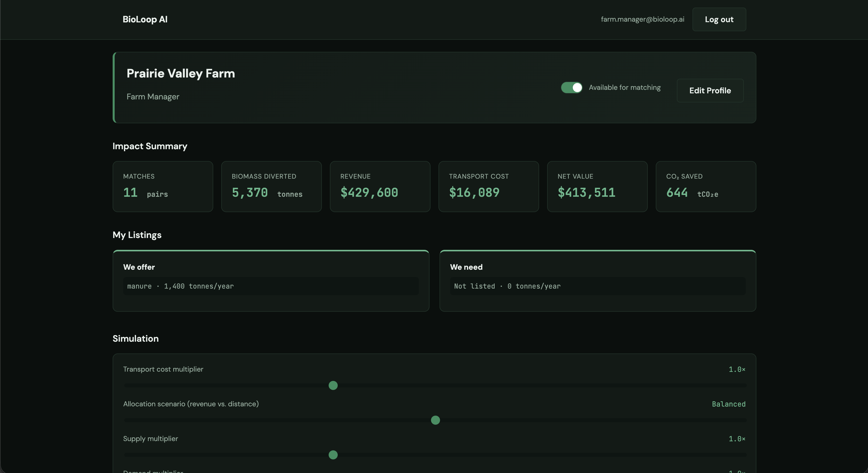868x473 pixels.
Task: Click the farm.manager@bioloop.ai email
Action: point(642,19)
